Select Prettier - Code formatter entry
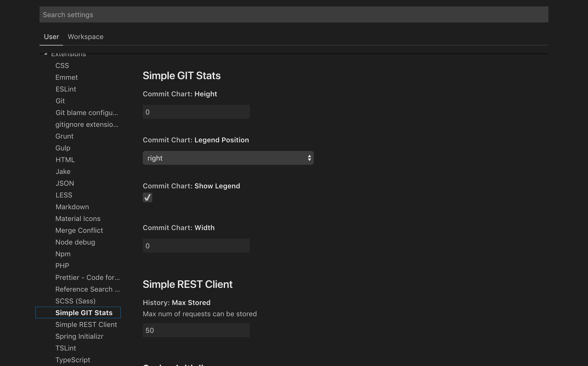This screenshot has height=366, width=588. [87, 277]
